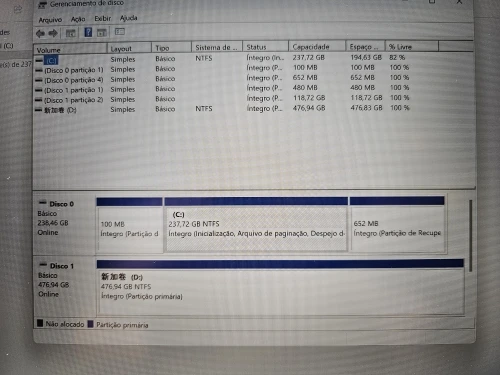Viewport: 500px width, 375px height.
Task: Sort by the Layout column header
Action: (x=129, y=48)
